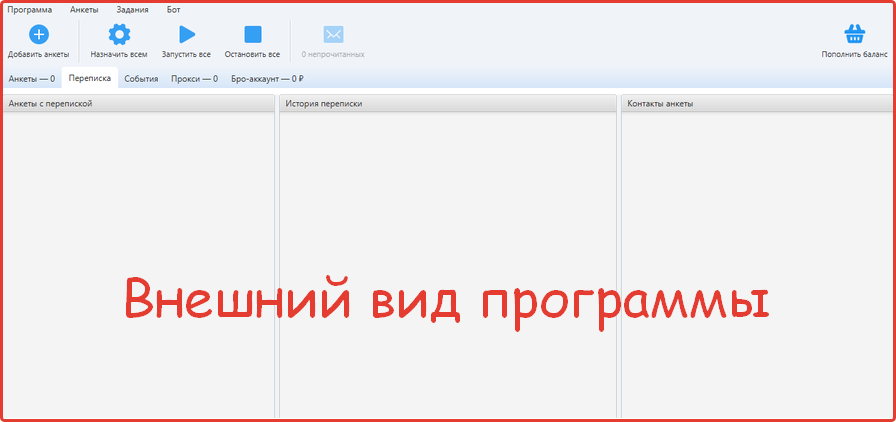Click the Add profiles plus icon
Image resolution: width=896 pixels, height=422 pixels.
click(x=38, y=35)
